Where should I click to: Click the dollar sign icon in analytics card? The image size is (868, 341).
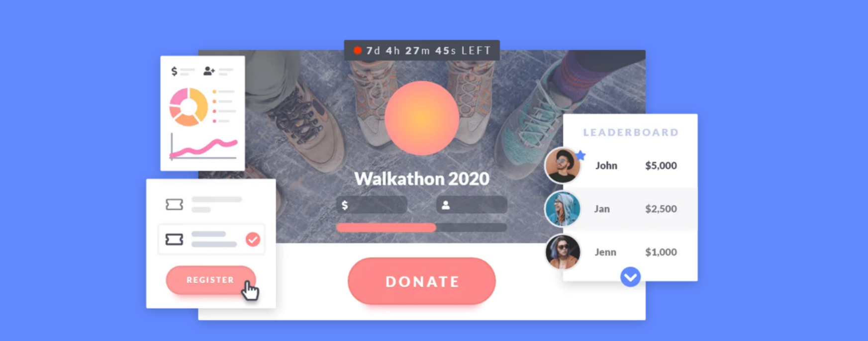[174, 71]
